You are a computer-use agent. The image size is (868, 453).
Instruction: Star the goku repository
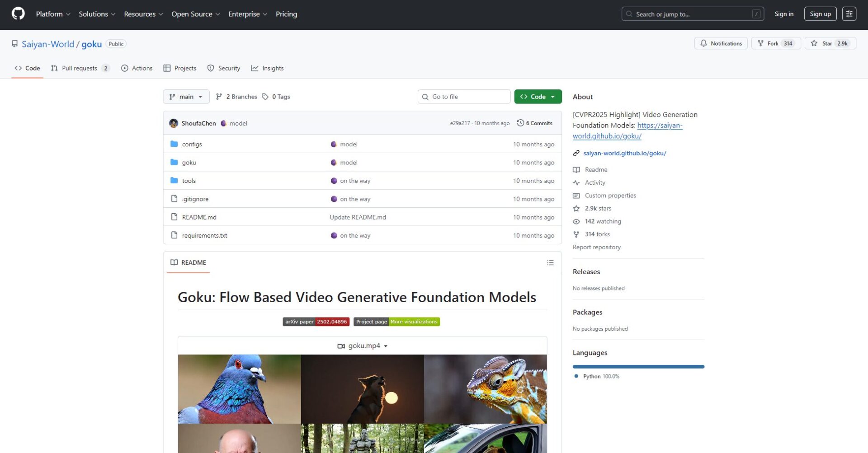(830, 43)
